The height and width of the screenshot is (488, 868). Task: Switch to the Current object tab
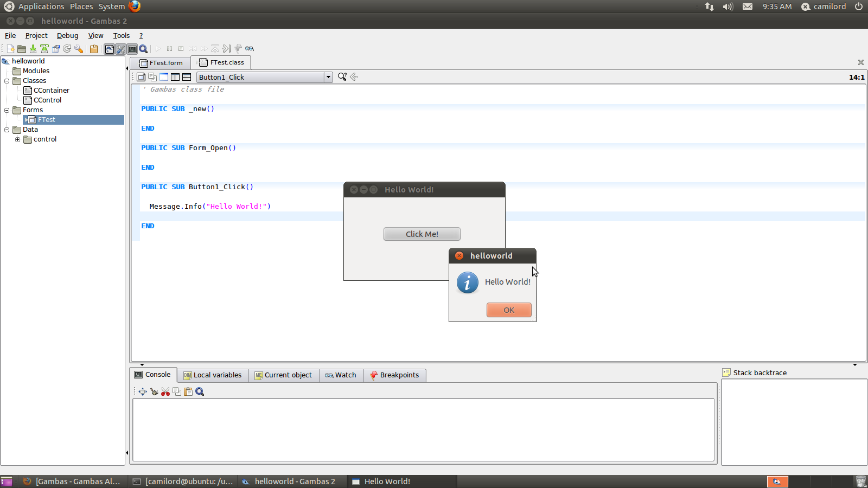pos(284,375)
